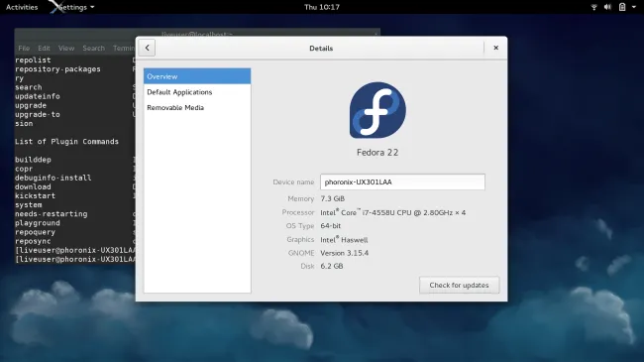Click 'updateinfo' line in terminal
644x362 pixels.
38,96
